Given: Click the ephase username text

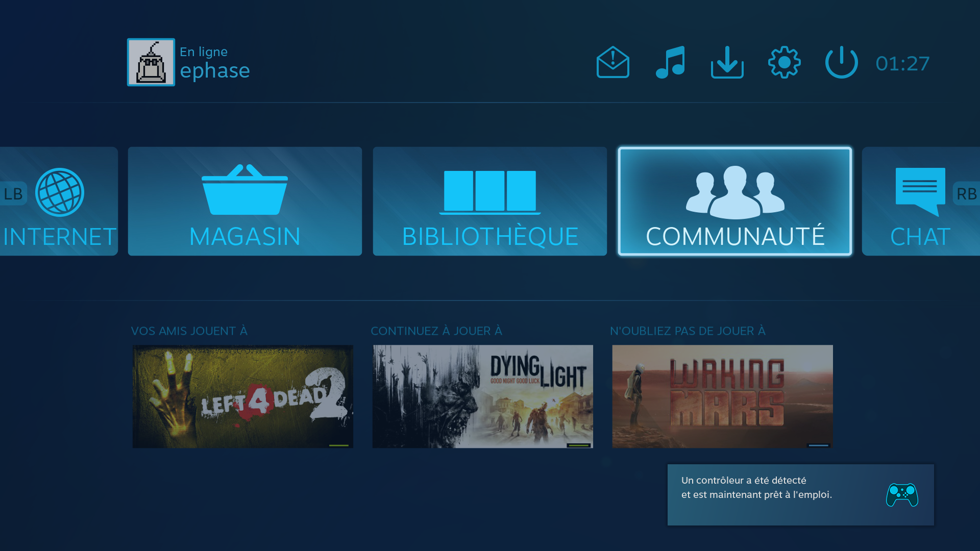Looking at the screenshot, I should (215, 71).
